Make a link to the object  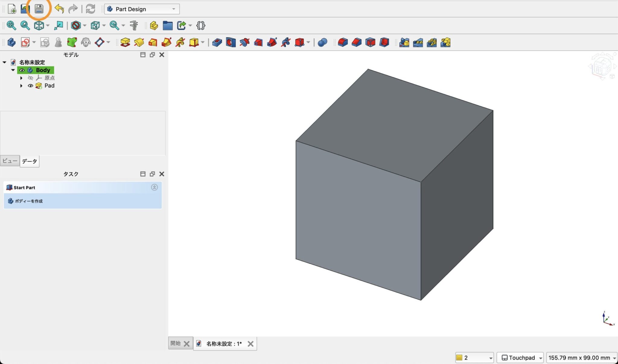point(181,26)
